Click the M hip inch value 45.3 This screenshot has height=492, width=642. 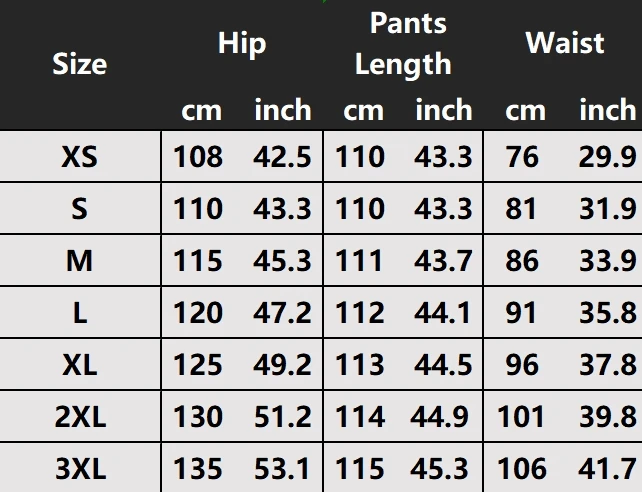(282, 261)
